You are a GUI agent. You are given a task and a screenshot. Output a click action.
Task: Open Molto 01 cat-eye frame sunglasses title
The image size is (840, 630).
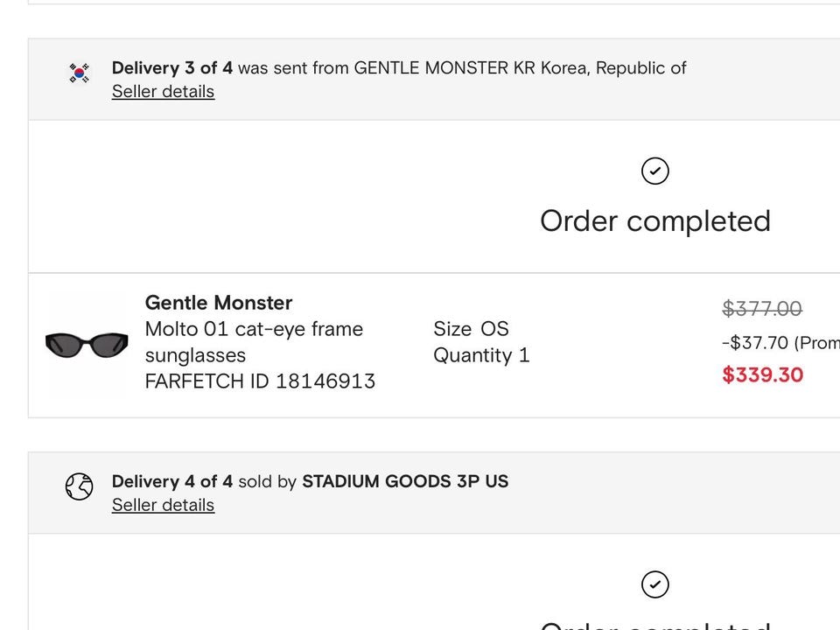254,342
